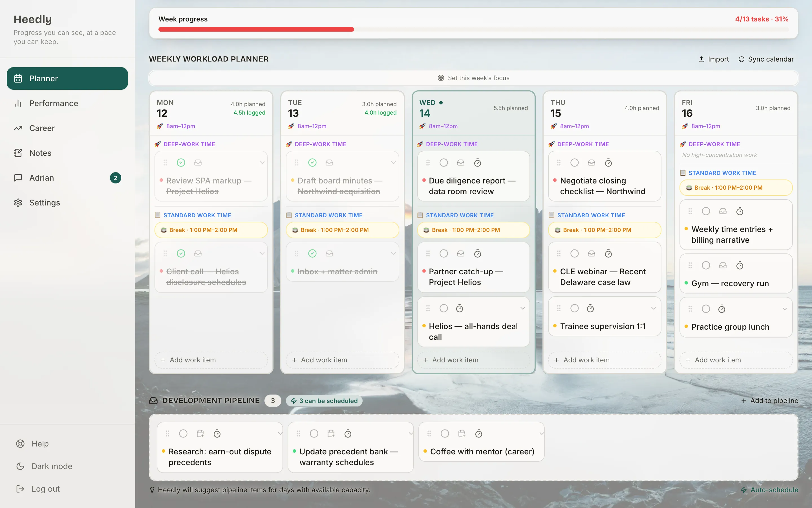Start timer for Trainee supervision 1:1

[591, 308]
